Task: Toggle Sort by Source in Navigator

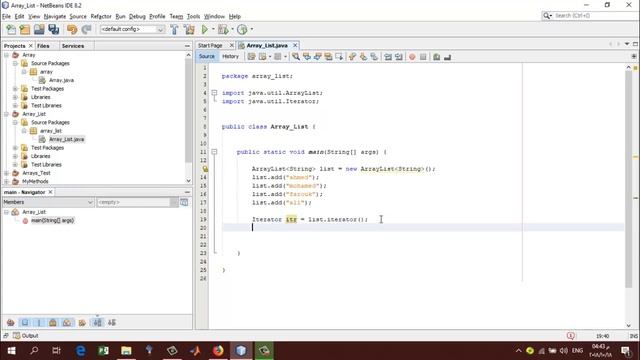Action: 112,322
